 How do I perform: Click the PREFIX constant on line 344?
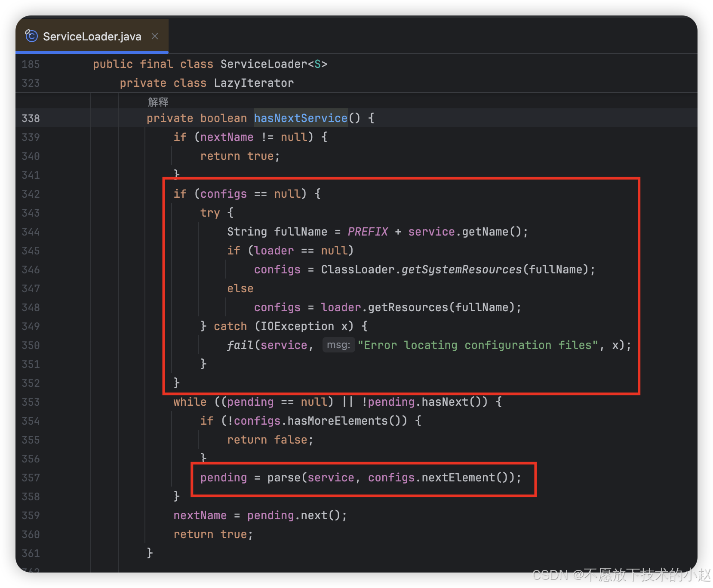pyautogui.click(x=368, y=232)
